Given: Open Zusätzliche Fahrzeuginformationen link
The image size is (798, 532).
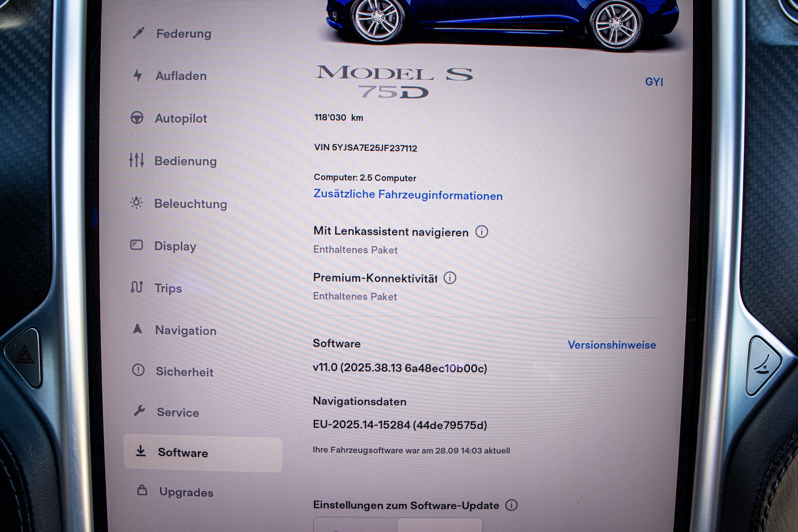Looking at the screenshot, I should (408, 195).
